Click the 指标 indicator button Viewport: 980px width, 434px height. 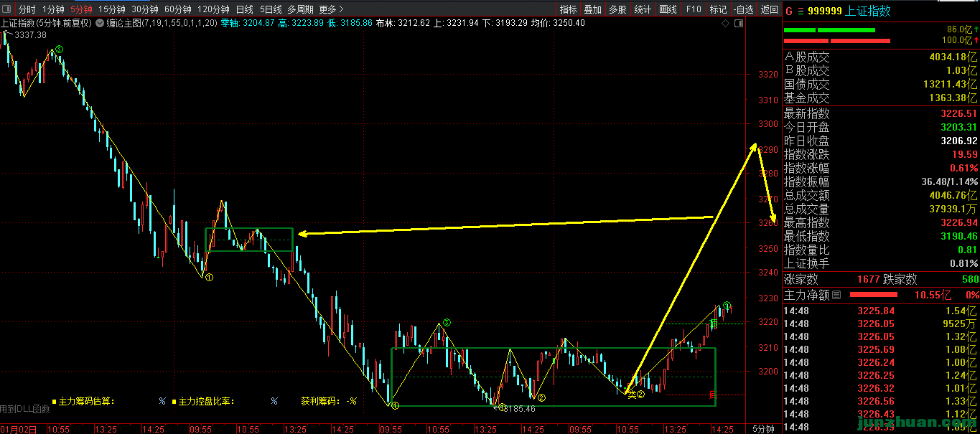pyautogui.click(x=568, y=9)
